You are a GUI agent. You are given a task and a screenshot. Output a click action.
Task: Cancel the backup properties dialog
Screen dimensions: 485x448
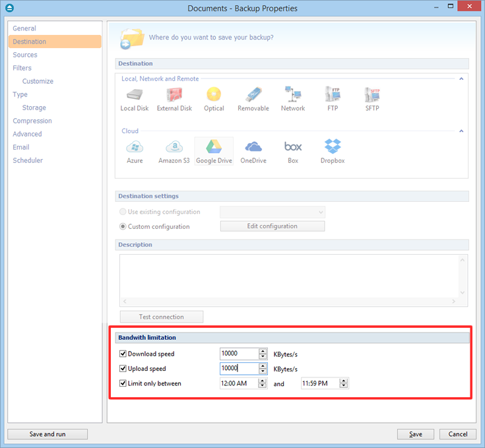coord(458,434)
